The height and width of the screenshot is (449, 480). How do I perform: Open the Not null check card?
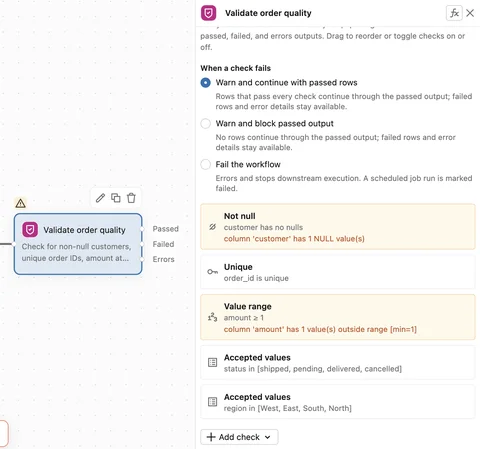(338, 227)
